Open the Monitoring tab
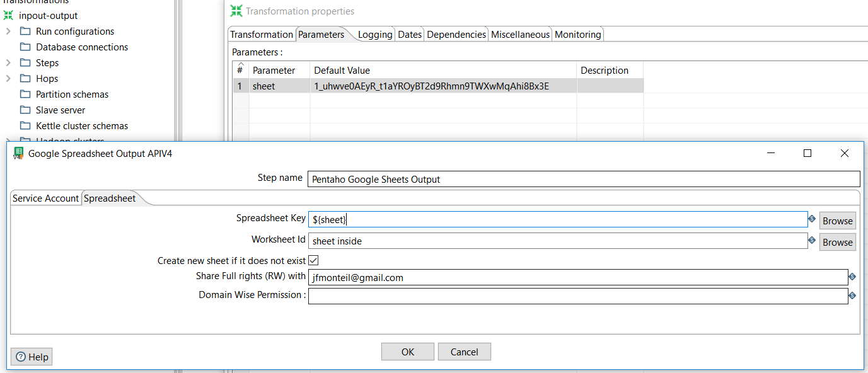868x373 pixels. [578, 35]
